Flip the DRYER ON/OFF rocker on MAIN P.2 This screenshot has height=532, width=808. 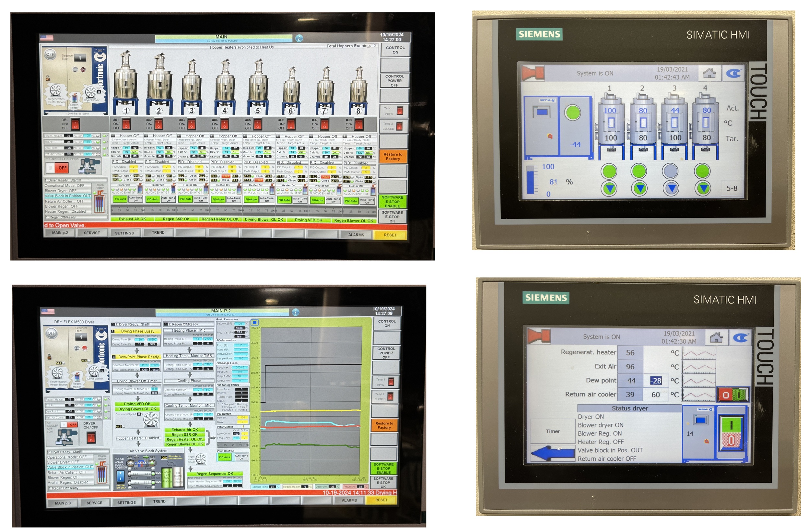pyautogui.click(x=92, y=438)
